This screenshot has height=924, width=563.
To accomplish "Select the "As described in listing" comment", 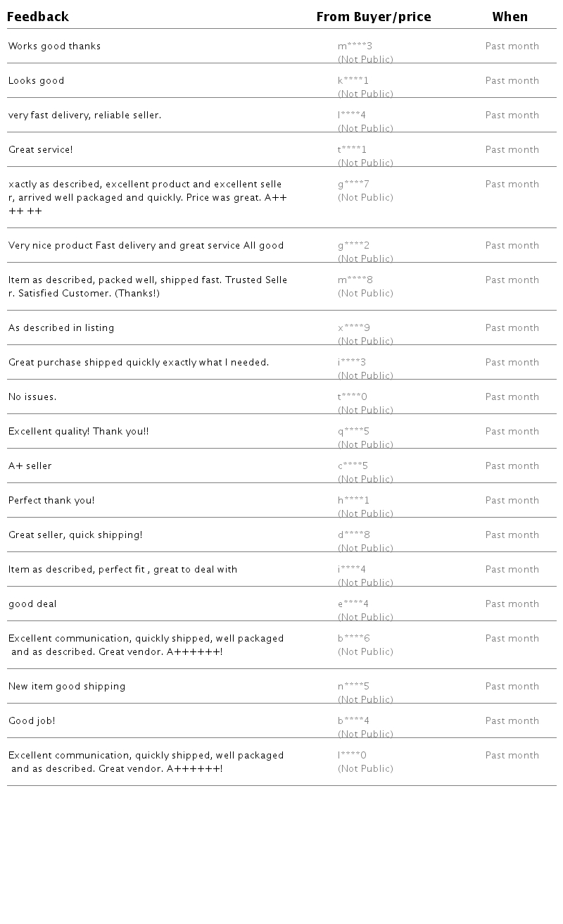I will (61, 328).
